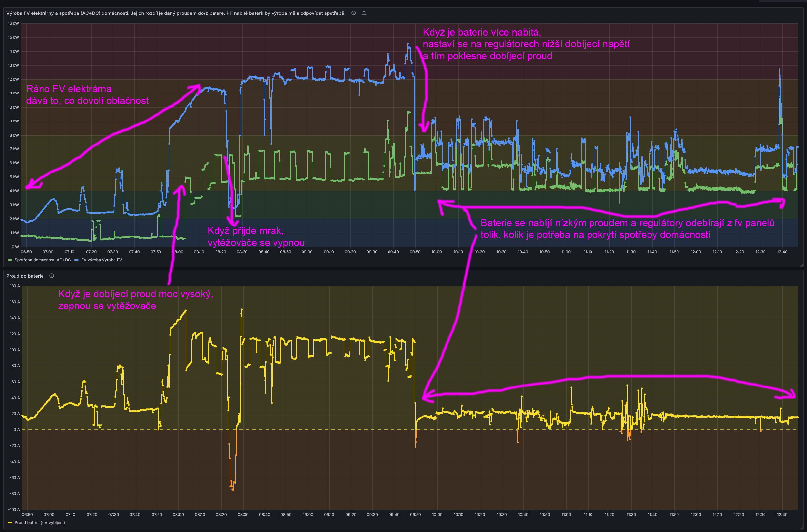
Task: Click the yellow legend marker for Proud baterií
Action: tap(10, 523)
